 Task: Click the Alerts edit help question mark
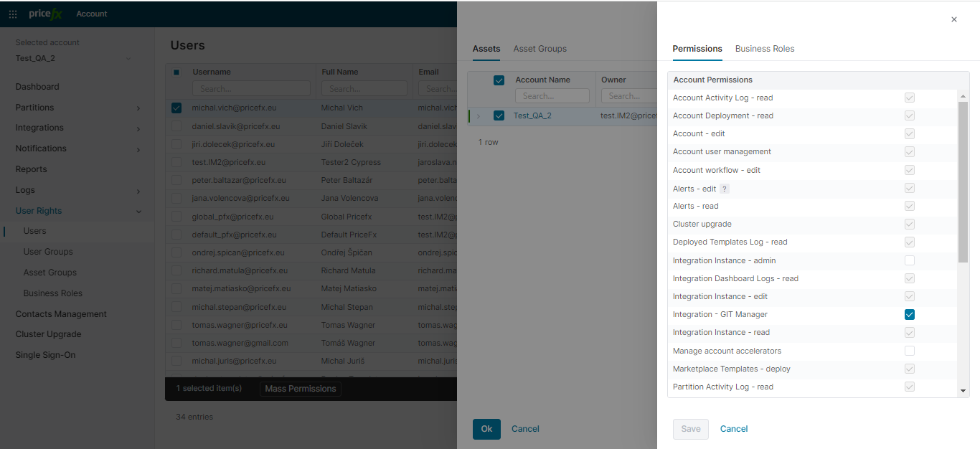[x=725, y=189]
